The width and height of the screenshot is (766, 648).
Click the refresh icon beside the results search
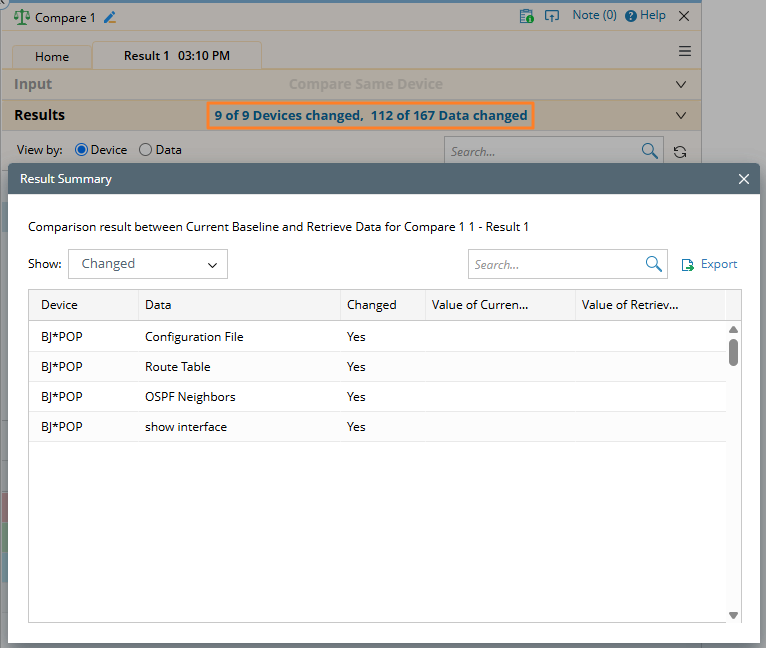(x=680, y=152)
